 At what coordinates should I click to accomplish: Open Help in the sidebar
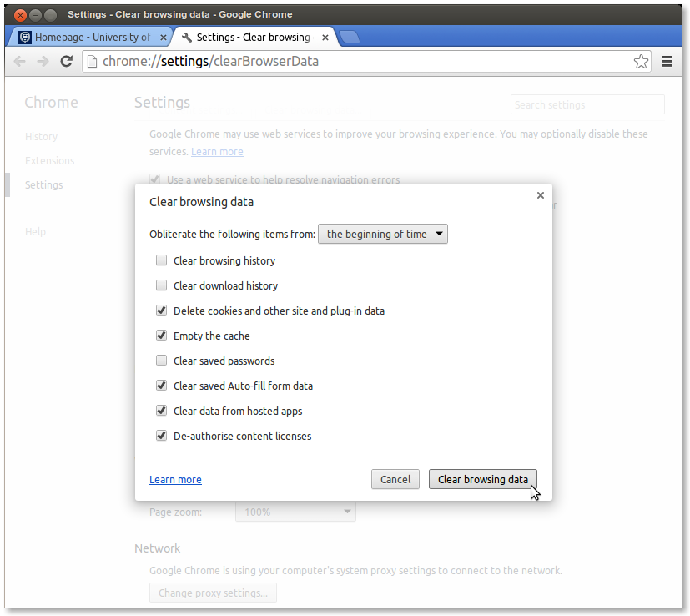point(35,231)
